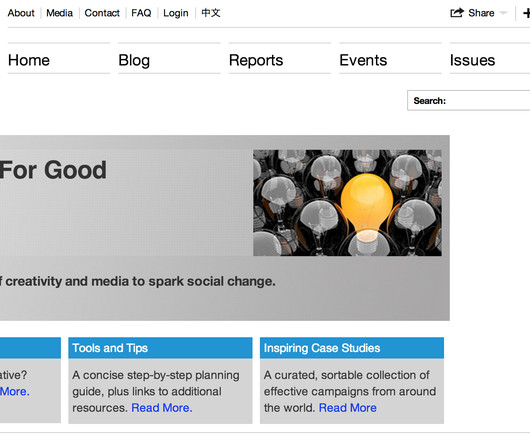Go to the Reports tab
530x442 pixels.
click(x=280, y=60)
